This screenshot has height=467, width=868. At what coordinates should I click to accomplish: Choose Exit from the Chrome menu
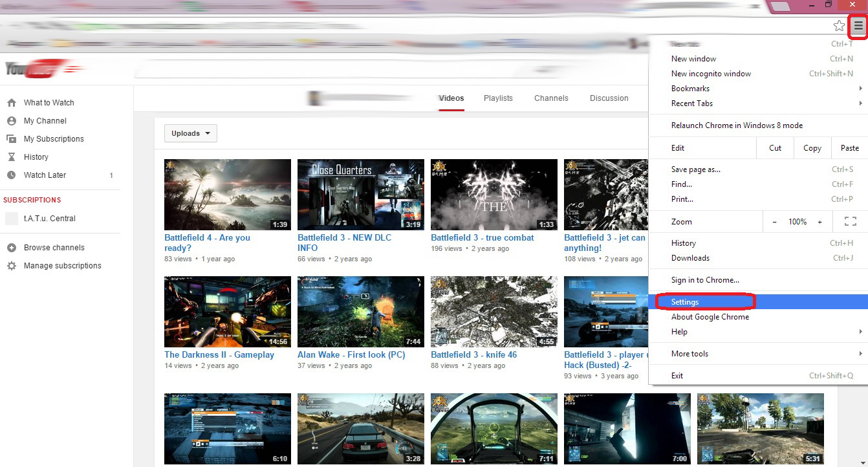click(x=757, y=376)
